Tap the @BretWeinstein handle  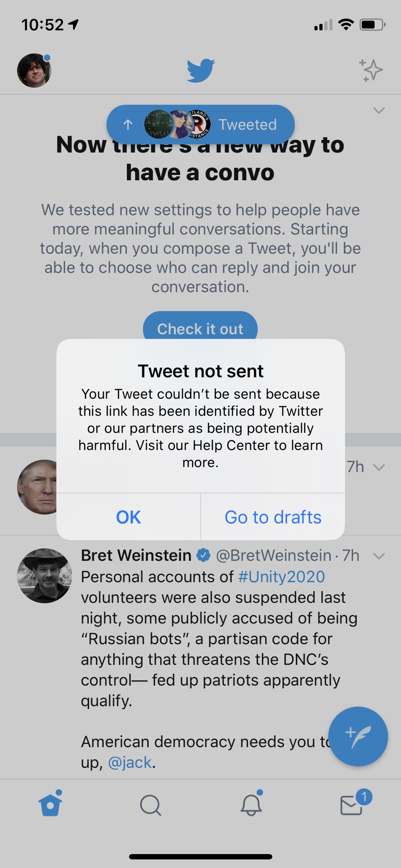274,555
